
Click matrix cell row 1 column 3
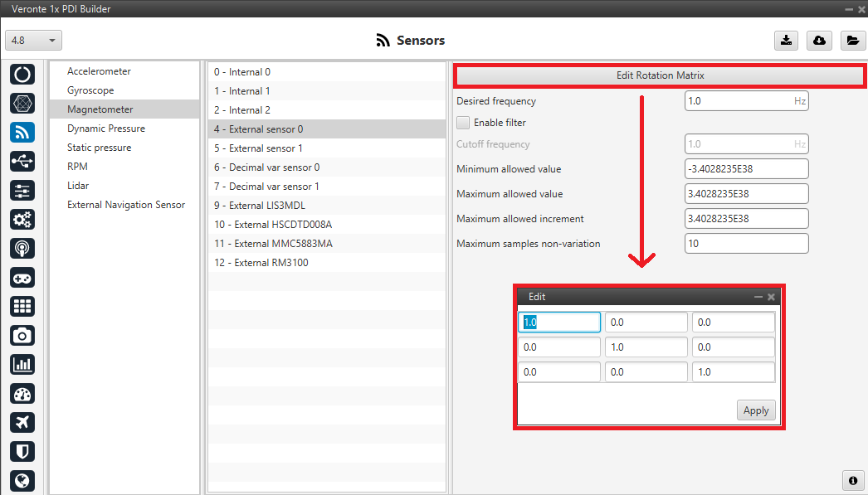pyautogui.click(x=733, y=323)
